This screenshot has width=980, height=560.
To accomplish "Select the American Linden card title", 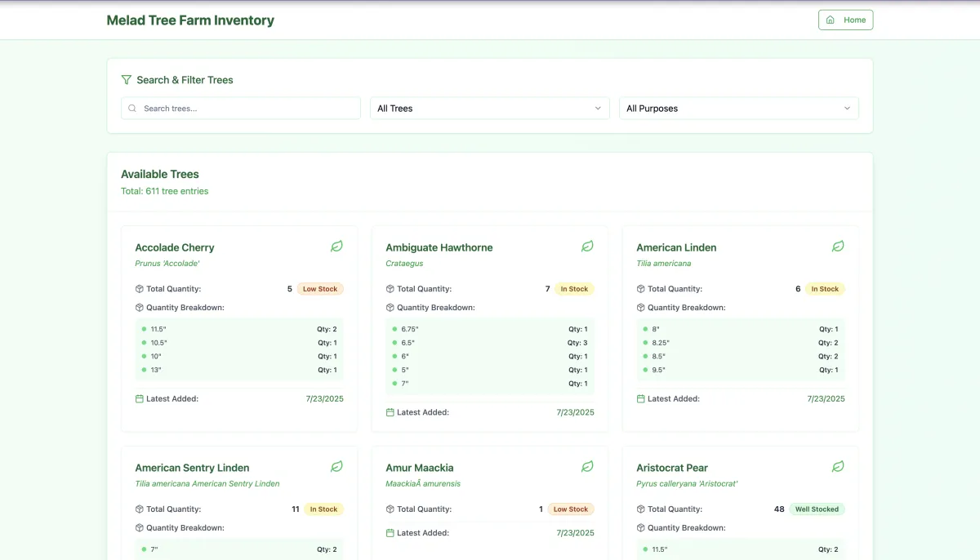I will pos(676,247).
